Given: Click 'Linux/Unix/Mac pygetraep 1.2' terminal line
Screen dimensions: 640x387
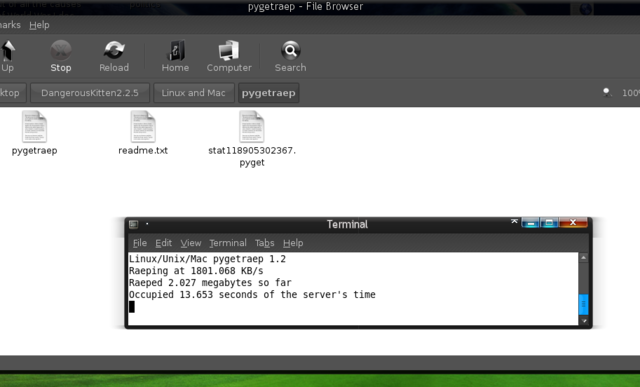Looking at the screenshot, I should pos(207,259).
